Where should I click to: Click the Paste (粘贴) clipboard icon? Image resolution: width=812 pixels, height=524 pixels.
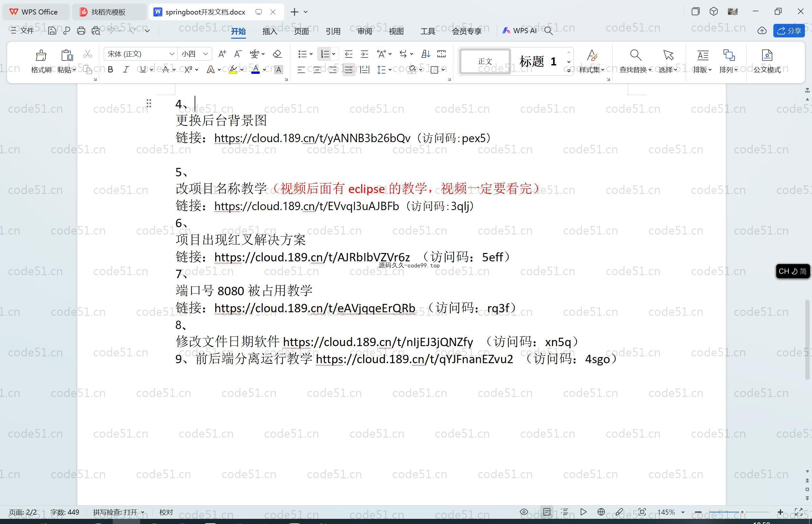pyautogui.click(x=67, y=55)
